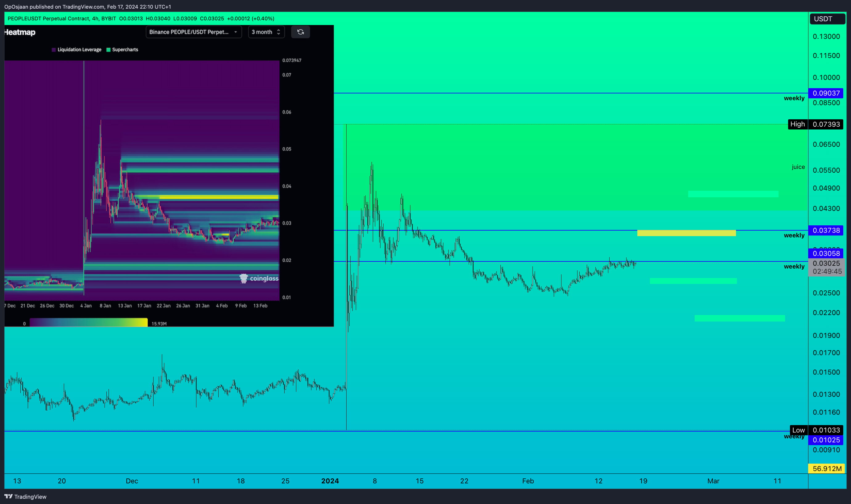Click the Low 0.01033 price label
The width and height of the screenshot is (851, 504).
pos(817,430)
